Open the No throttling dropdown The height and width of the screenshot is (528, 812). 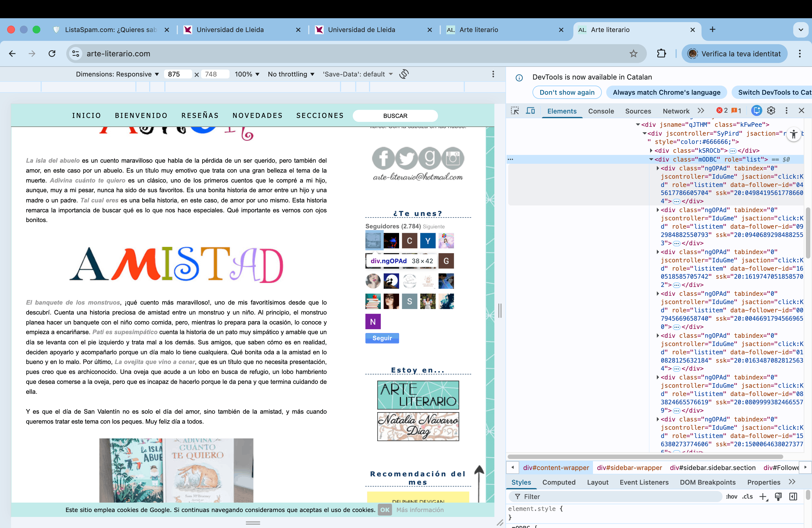click(x=291, y=74)
